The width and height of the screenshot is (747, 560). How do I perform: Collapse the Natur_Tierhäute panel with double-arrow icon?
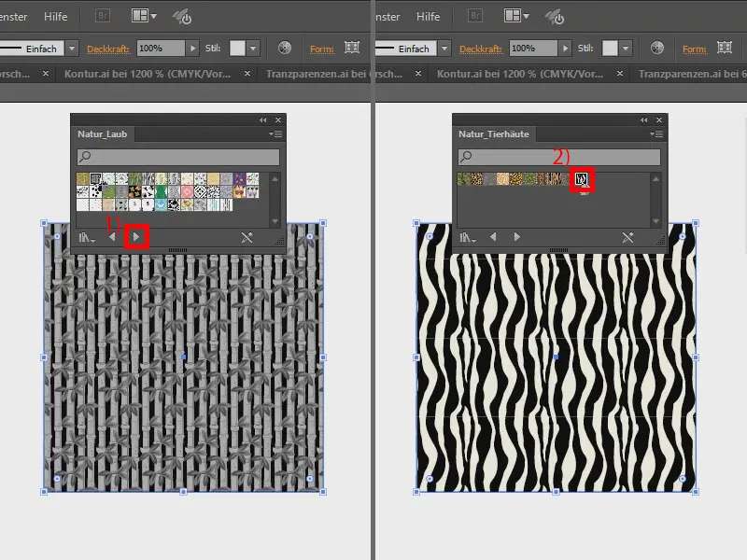click(644, 120)
